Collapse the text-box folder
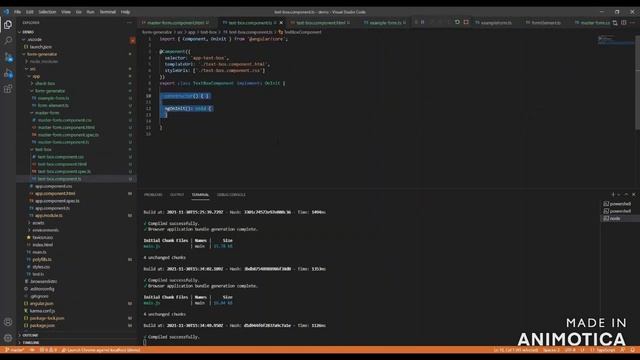 coord(43,149)
